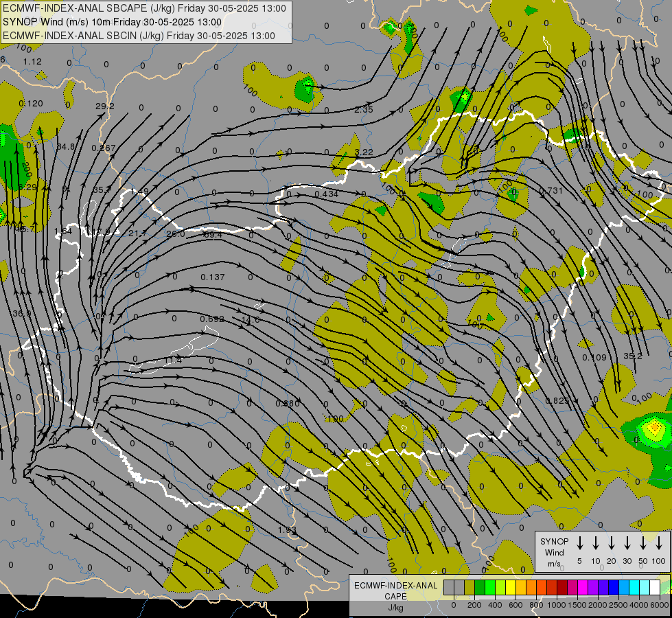Image resolution: width=672 pixels, height=618 pixels.
Task: Click the '0.109' value on map
Action: click(594, 357)
